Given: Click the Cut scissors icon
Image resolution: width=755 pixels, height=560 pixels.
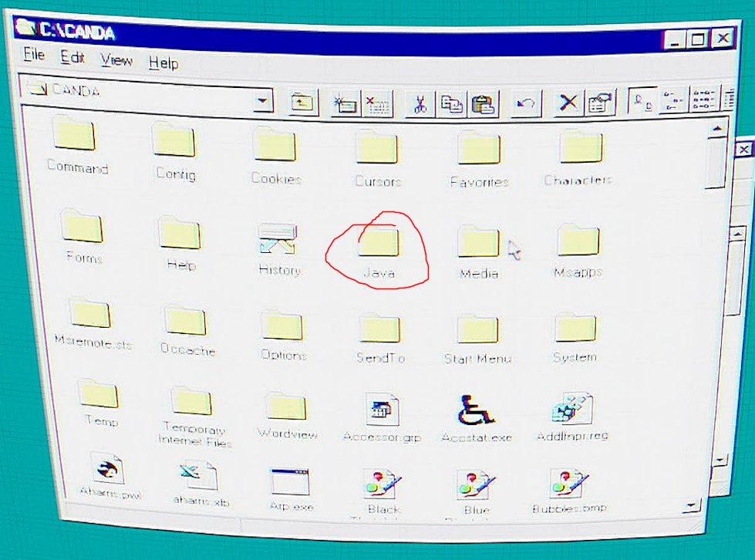Looking at the screenshot, I should pyautogui.click(x=420, y=103).
